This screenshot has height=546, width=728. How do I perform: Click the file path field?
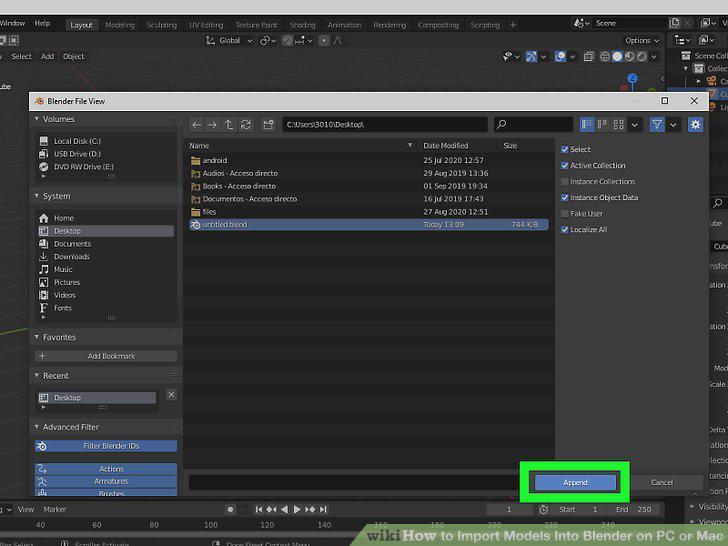385,124
